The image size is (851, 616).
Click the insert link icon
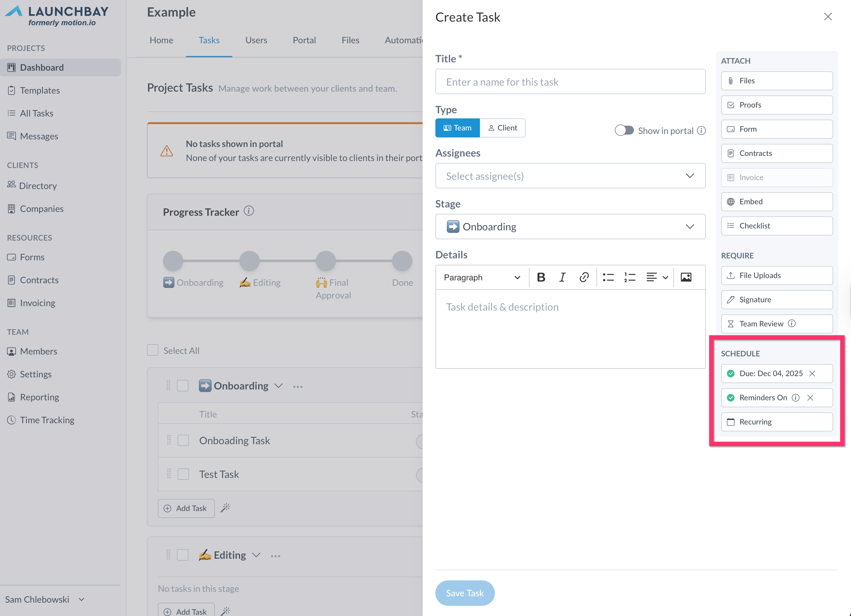point(583,277)
